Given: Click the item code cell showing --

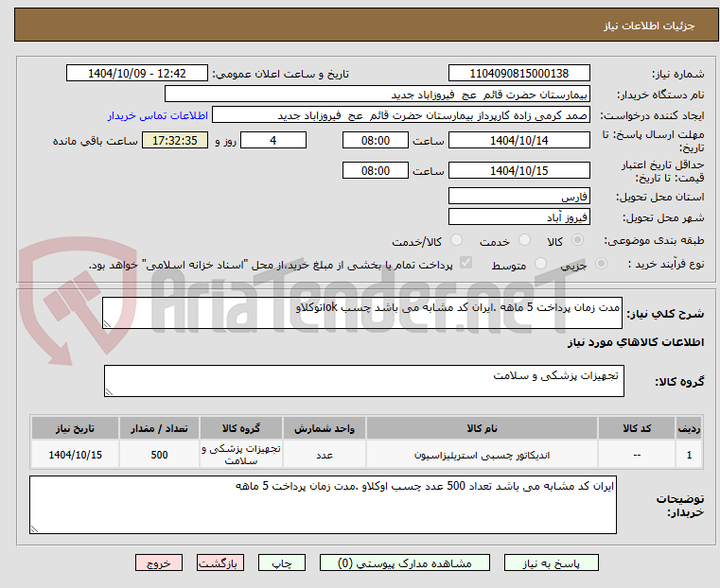Looking at the screenshot, I should point(637,455).
